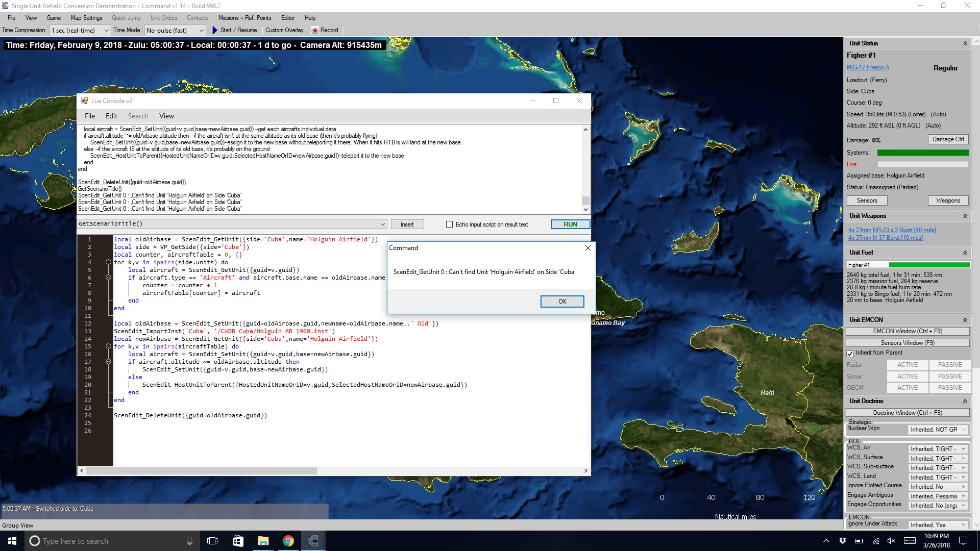Click the Windows Start icon

[12, 541]
